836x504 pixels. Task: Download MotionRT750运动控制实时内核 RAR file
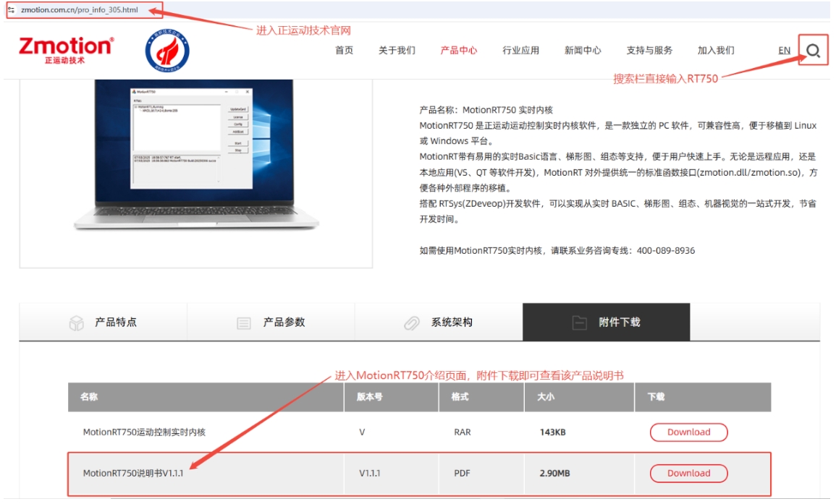[688, 432]
